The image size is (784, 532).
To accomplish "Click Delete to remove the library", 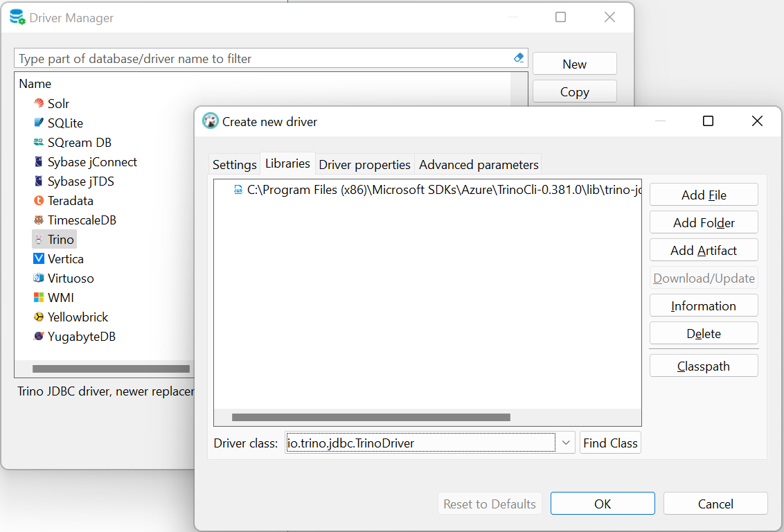I will [704, 333].
